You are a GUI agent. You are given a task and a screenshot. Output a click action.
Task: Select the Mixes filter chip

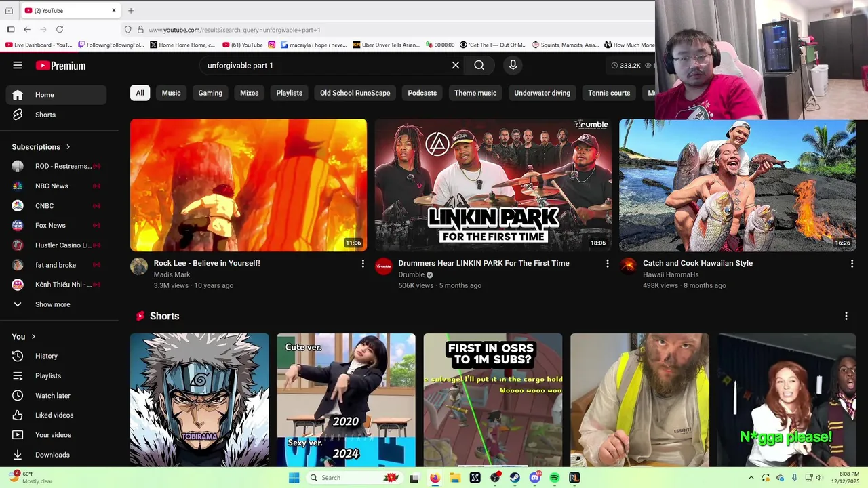tap(250, 93)
